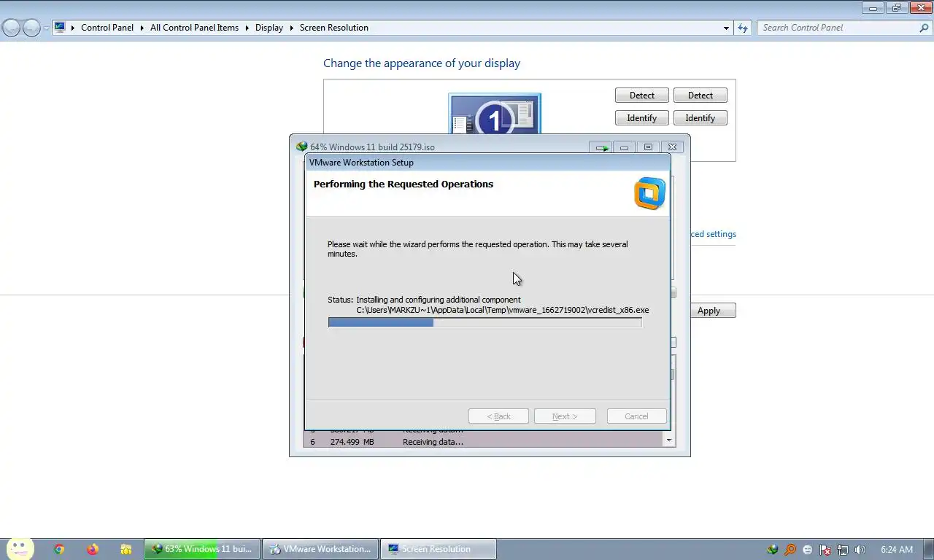Expand the arrow after Control Panel breadcrumb
Image resolution: width=934 pixels, height=560 pixels.
tap(142, 28)
